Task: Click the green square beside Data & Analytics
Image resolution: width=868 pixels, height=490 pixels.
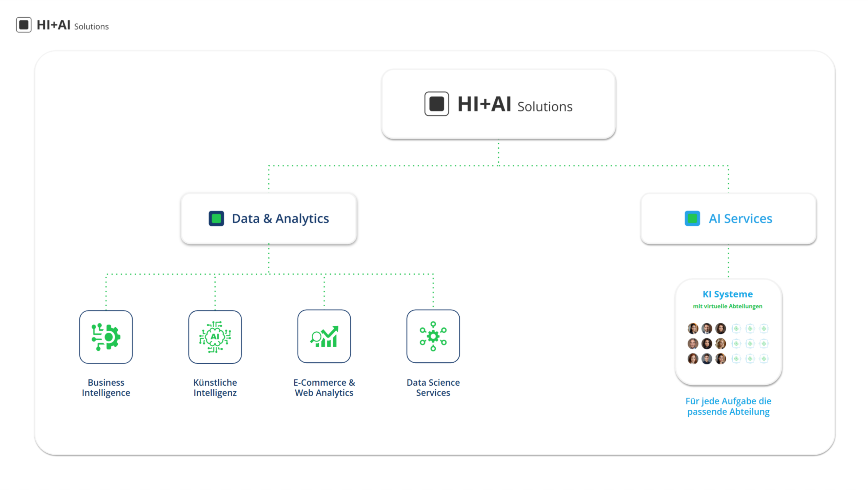Action: pos(216,219)
